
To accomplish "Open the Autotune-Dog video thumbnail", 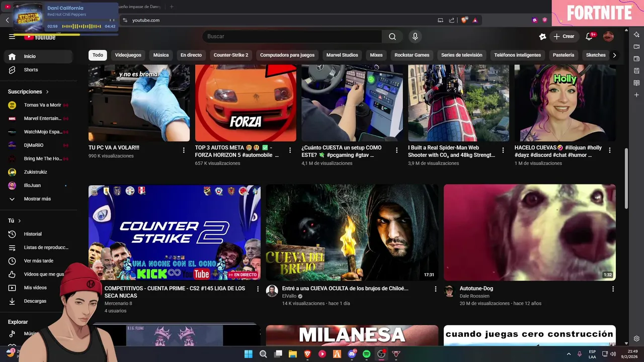I will (x=530, y=232).
